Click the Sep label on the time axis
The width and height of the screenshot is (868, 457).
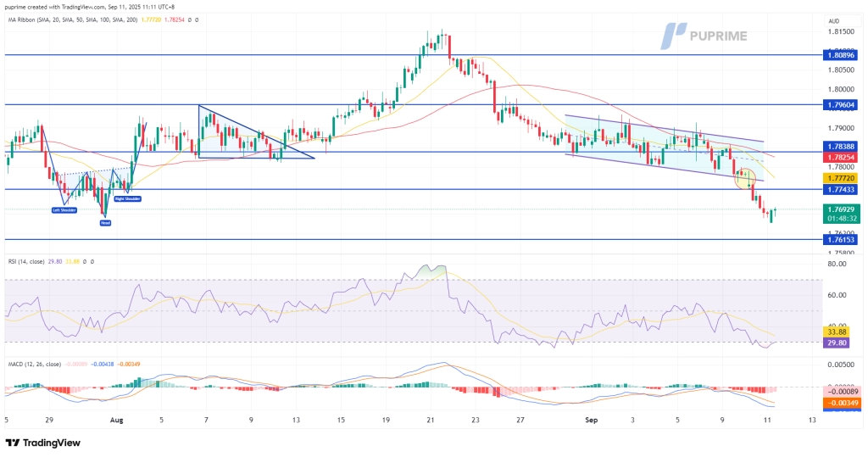[591, 421]
